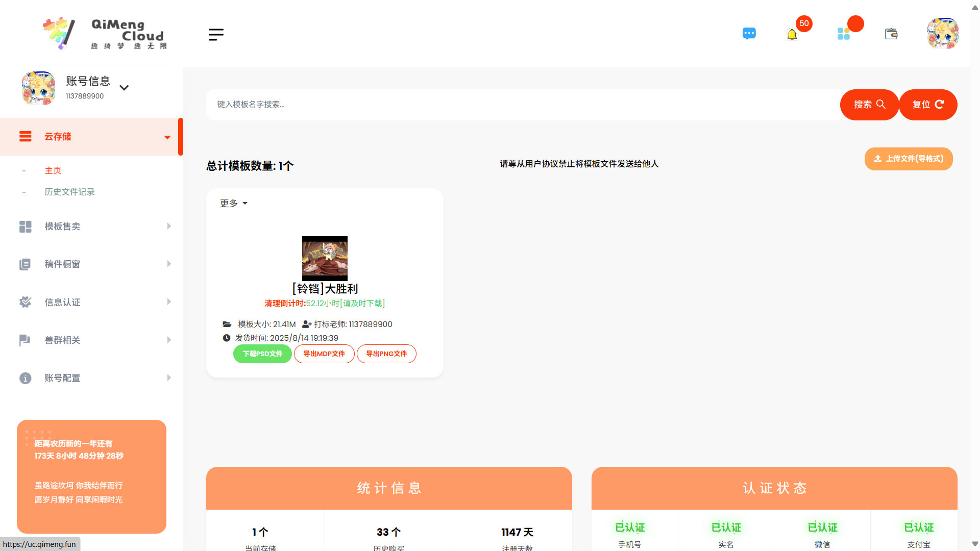The image size is (980, 551).
Task: Click the 导出PNG文件 export button
Action: 386,354
